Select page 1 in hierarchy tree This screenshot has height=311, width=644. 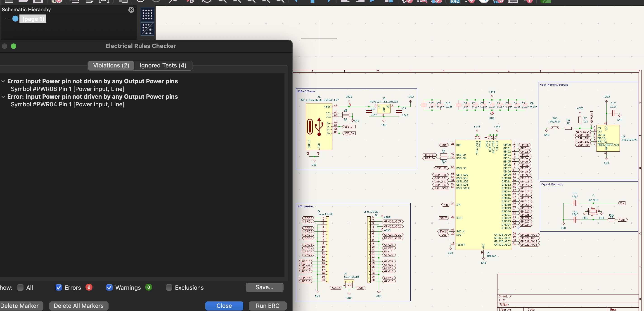33,19
